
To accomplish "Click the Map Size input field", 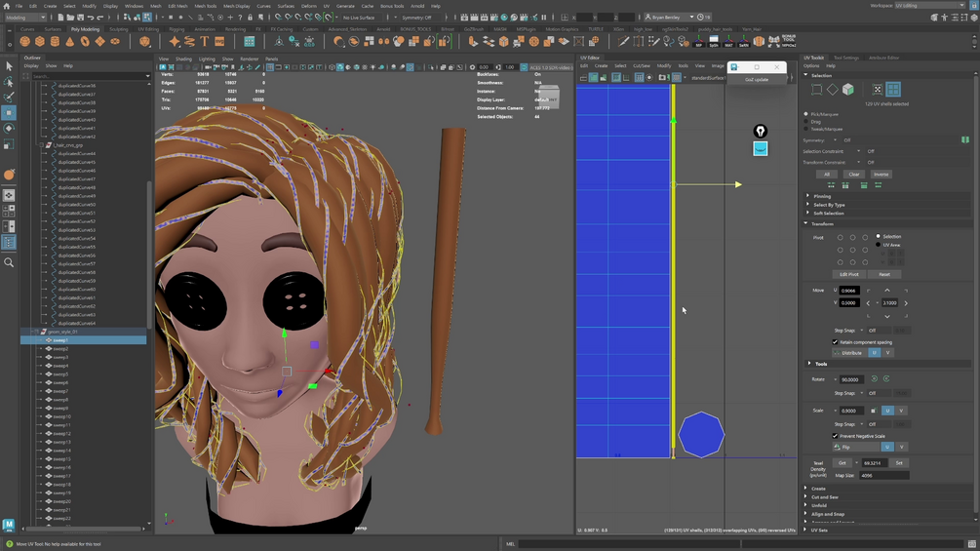I will click(884, 476).
